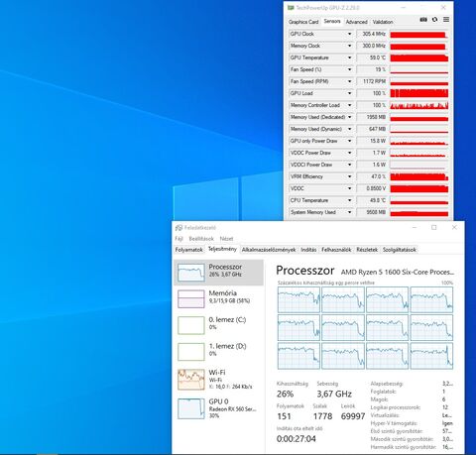Open the Szolgáltatások tab
Screen dimensions: 476x455
click(400, 250)
